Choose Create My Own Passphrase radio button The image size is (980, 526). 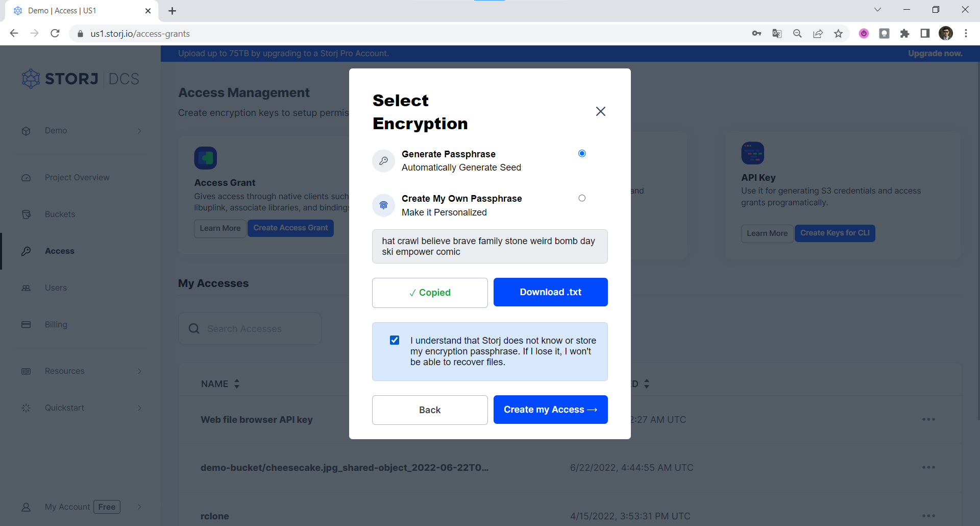click(x=582, y=198)
